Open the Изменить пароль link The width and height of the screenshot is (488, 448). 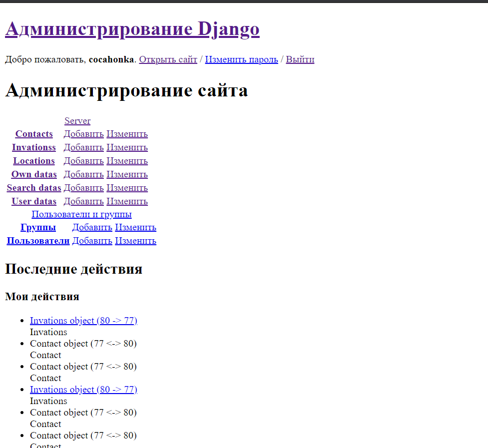coord(242,59)
